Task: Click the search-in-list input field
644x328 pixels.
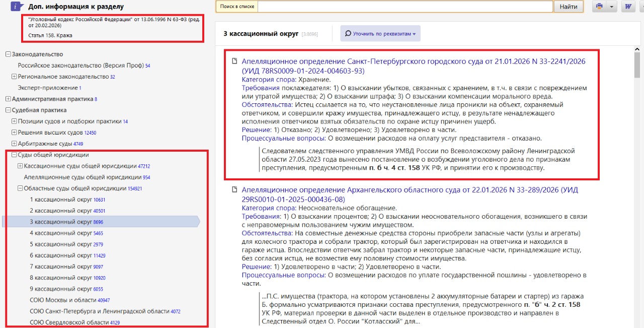Action: tap(405, 7)
